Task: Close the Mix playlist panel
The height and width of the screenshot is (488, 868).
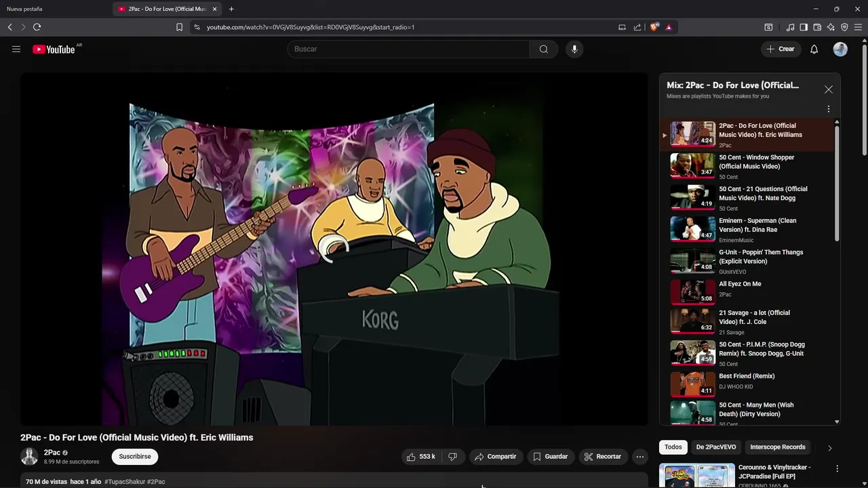Action: [829, 89]
